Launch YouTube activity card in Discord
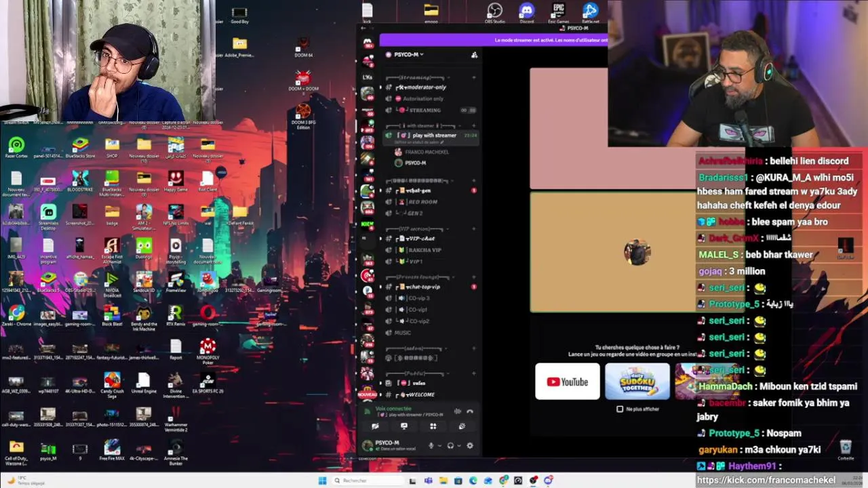Screen dimensions: 868x488 click(x=568, y=382)
